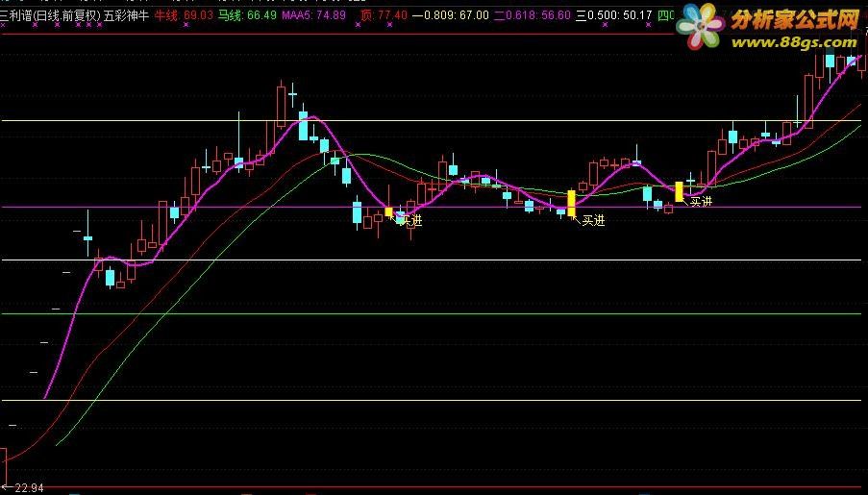Click the rightmost 买进 buy signal label
This screenshot has height=495, width=868.
tap(701, 202)
